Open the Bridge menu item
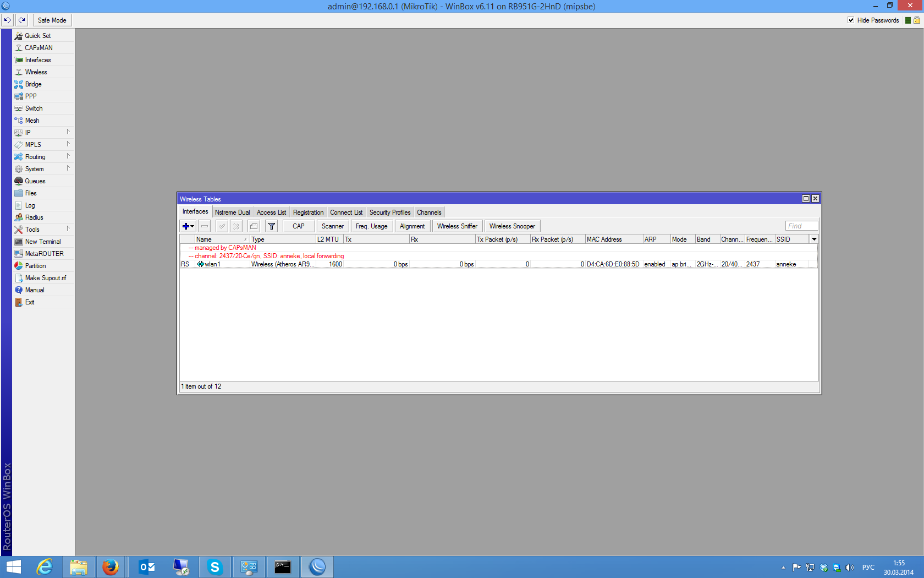 point(33,84)
